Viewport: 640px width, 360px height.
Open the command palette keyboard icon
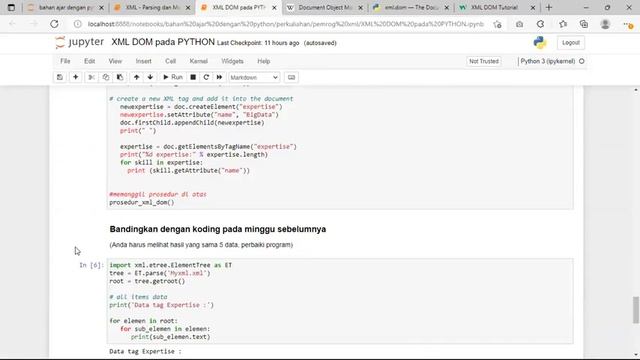pos(291,77)
